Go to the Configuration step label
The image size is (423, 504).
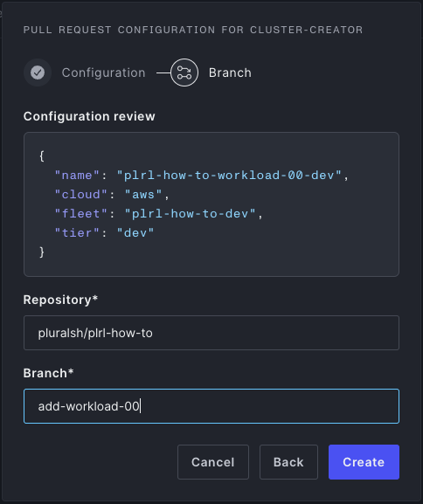click(104, 72)
